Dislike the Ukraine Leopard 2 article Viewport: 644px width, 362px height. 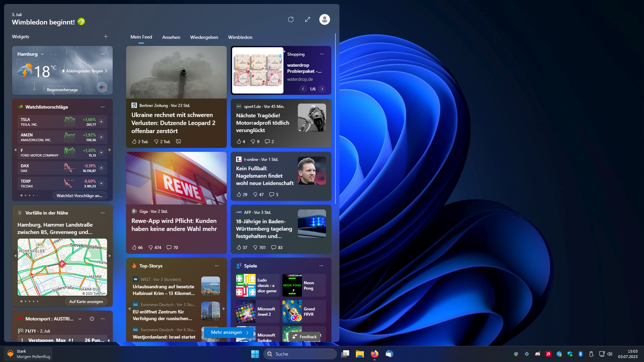162,142
